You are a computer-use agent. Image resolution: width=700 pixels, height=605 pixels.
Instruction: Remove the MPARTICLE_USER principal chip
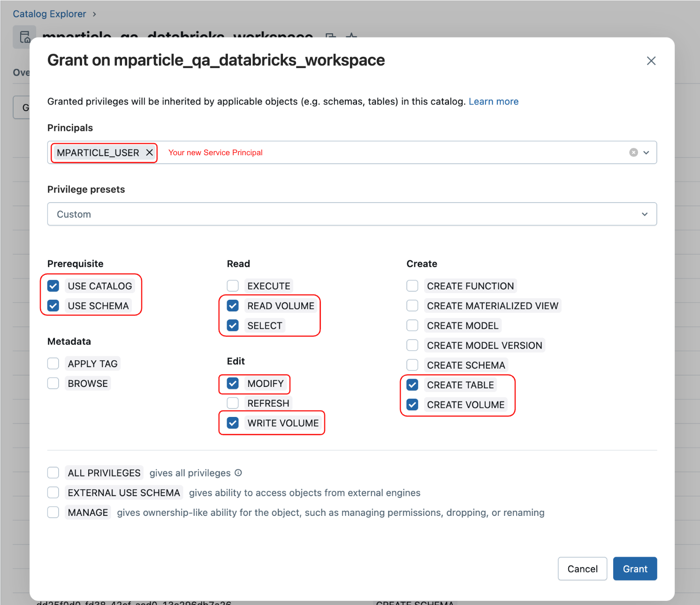[x=149, y=152]
